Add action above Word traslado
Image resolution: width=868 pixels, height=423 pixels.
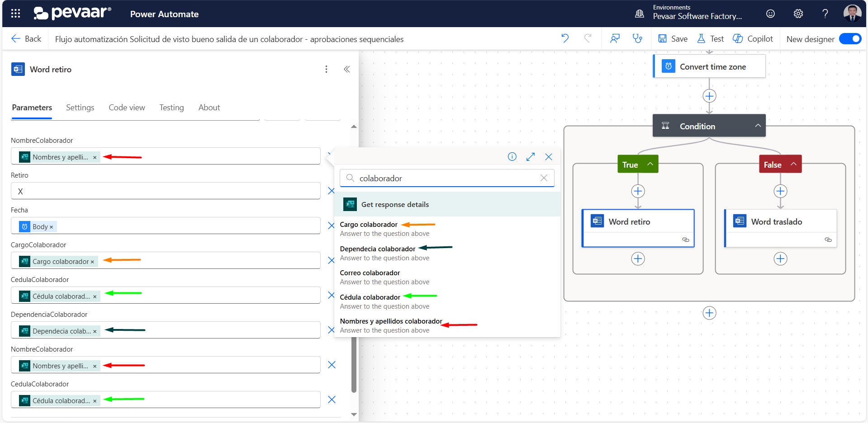[x=780, y=191]
